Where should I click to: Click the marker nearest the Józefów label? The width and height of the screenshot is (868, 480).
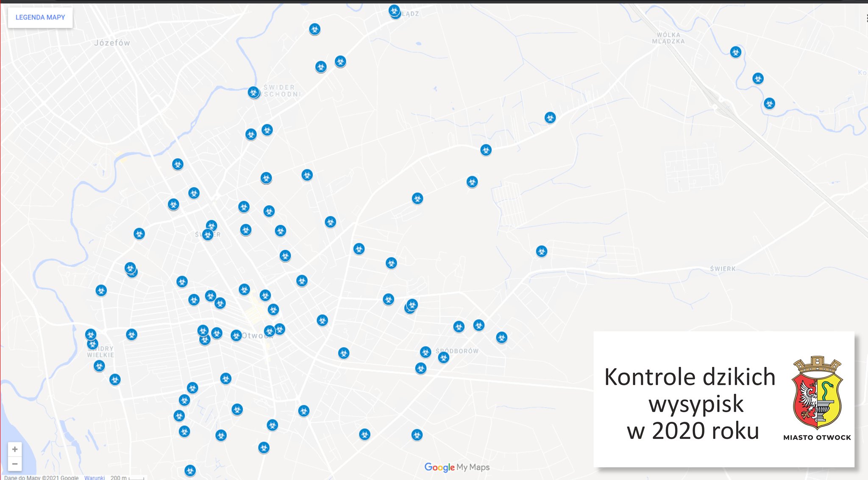point(178,164)
